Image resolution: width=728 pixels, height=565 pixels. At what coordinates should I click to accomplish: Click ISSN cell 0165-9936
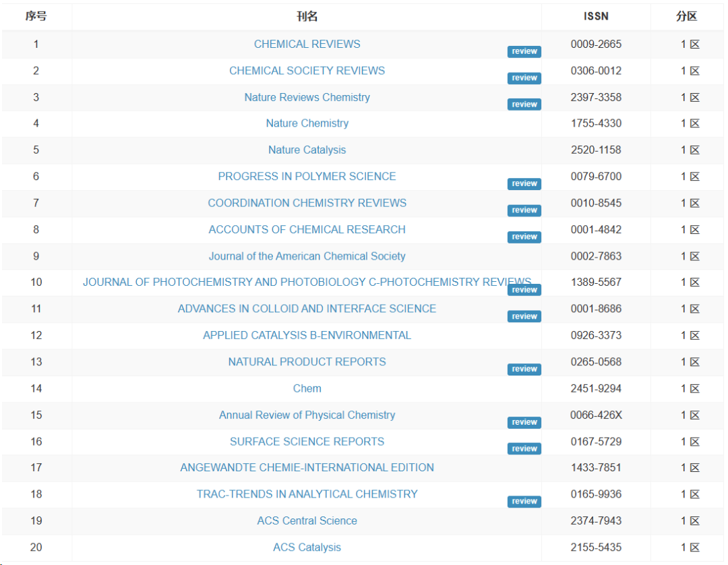(x=596, y=494)
